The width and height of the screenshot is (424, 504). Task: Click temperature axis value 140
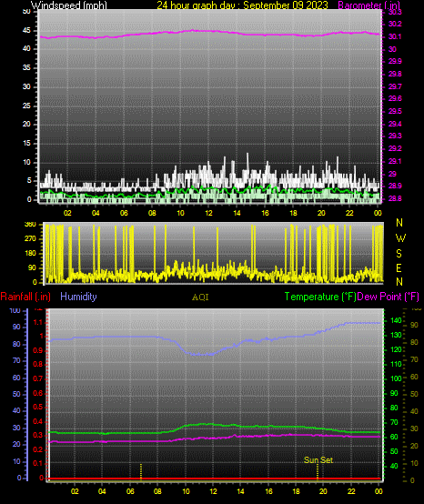click(x=396, y=320)
